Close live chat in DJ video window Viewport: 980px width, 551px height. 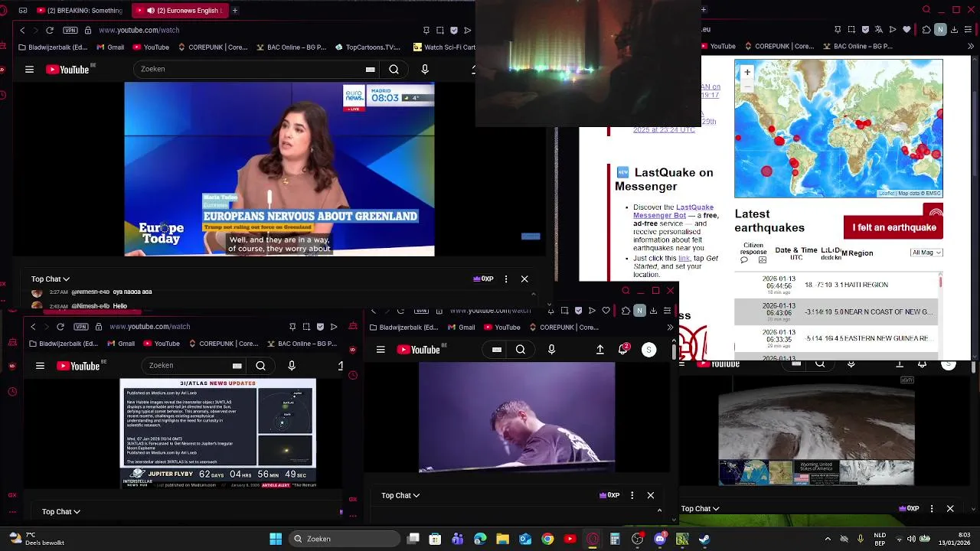(651, 496)
